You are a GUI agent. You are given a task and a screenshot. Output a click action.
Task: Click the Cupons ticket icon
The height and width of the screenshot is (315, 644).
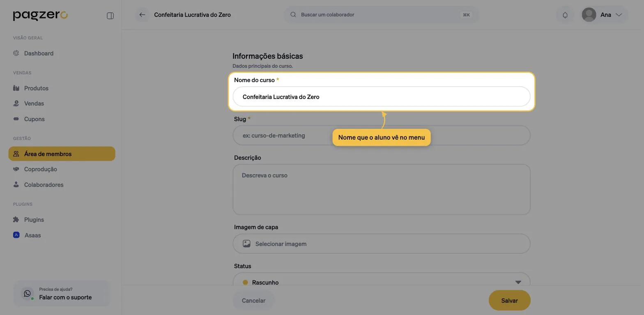[16, 119]
